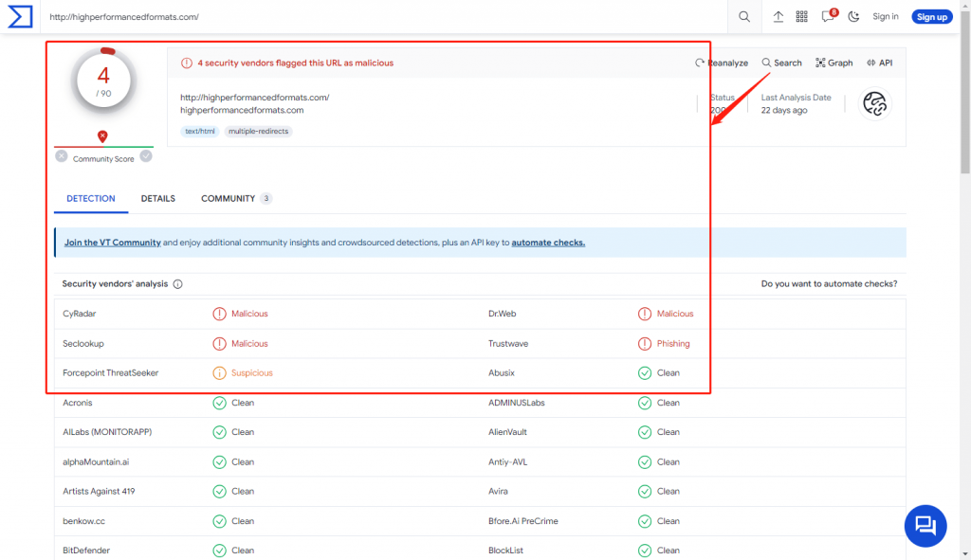The image size is (971, 560).
Task: Click the 4 / 90 detection score gauge
Action: point(103,81)
